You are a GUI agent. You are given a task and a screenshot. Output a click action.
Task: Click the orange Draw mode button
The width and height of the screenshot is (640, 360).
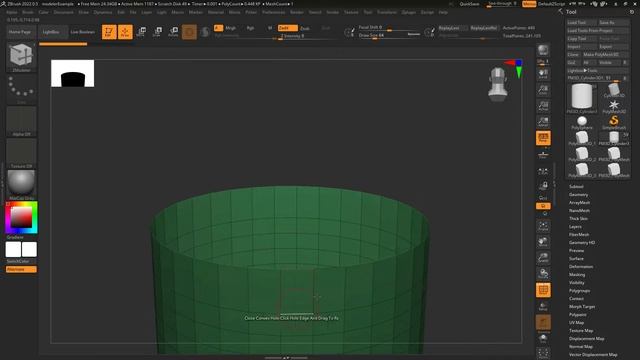pos(125,32)
